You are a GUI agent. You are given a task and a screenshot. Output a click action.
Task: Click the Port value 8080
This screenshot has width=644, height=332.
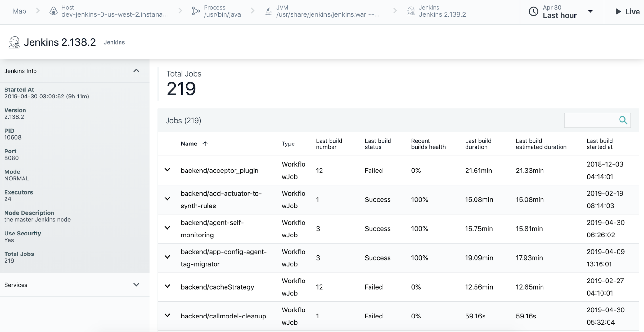click(x=12, y=158)
